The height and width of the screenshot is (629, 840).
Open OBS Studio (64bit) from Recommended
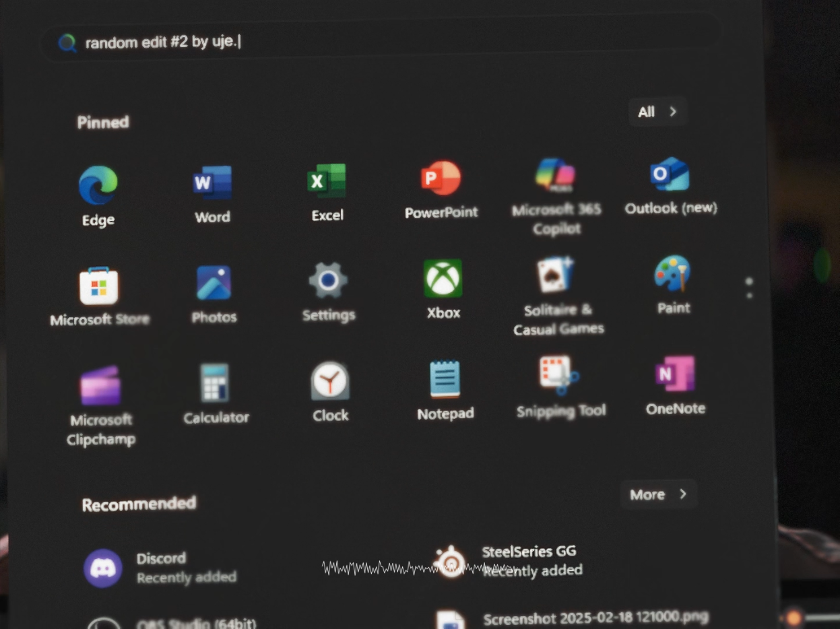[171, 622]
